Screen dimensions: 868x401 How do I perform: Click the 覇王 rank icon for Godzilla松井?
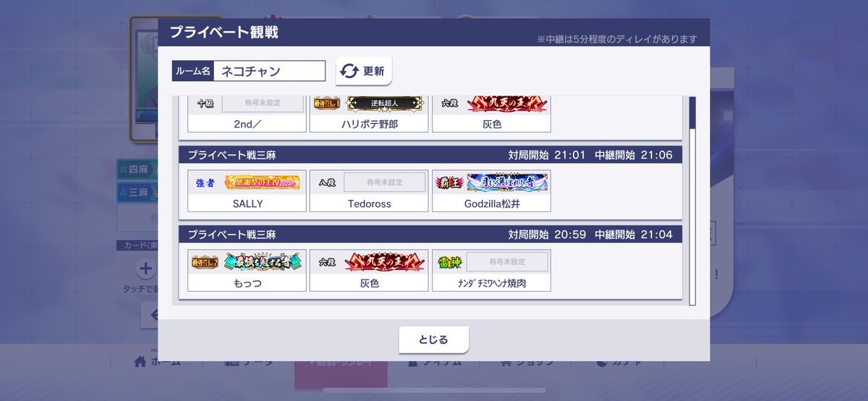[449, 182]
